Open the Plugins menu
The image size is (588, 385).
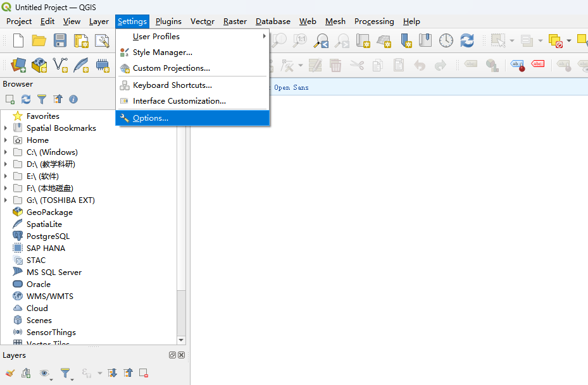pyautogui.click(x=168, y=21)
